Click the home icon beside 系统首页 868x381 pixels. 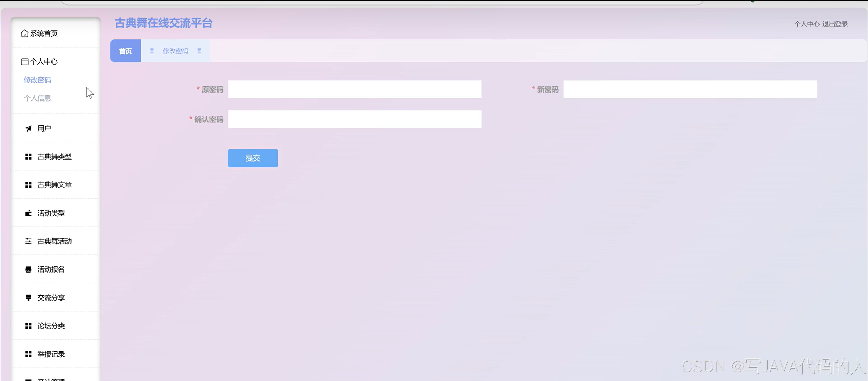(x=24, y=33)
